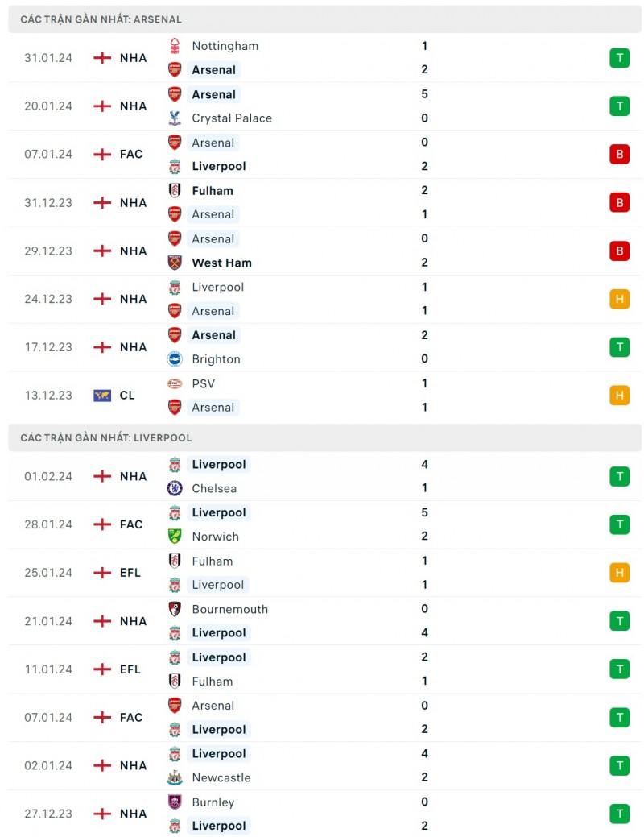Viewport: 644px width, 837px height.
Task: Click the 13.12.23 match date
Action: click(x=48, y=396)
